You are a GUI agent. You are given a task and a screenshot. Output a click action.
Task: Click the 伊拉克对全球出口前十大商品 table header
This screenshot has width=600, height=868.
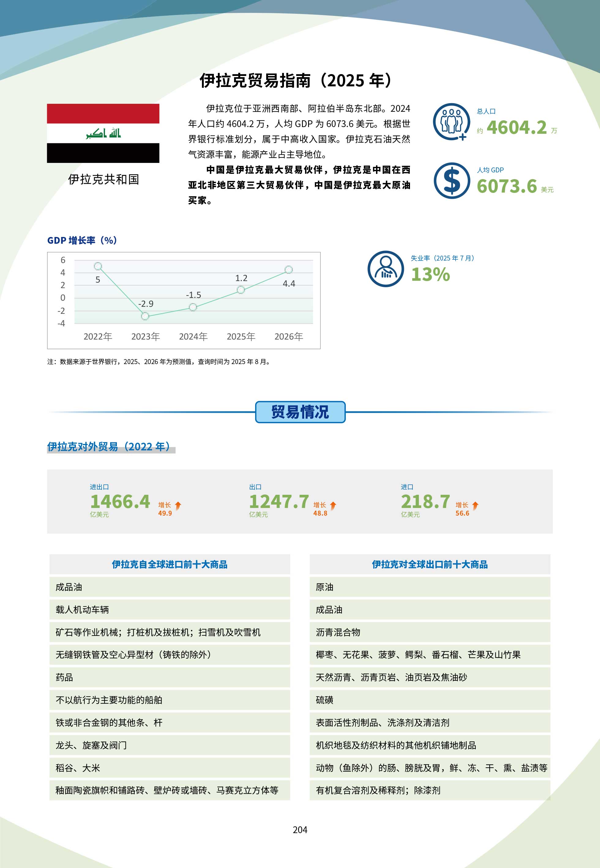pos(430,564)
